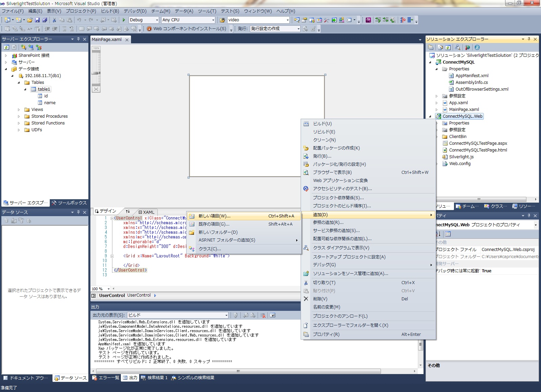
Task: Clear output window with red X icon
Action: pos(263,315)
